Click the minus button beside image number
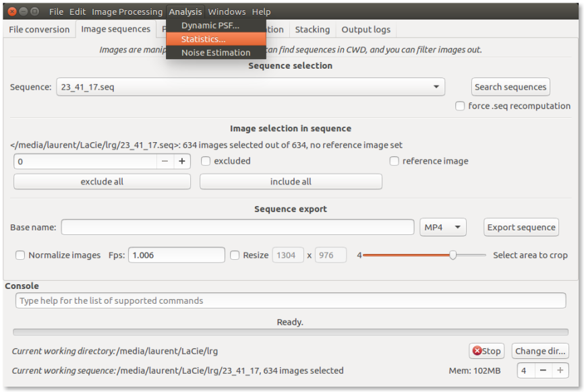 click(x=165, y=162)
